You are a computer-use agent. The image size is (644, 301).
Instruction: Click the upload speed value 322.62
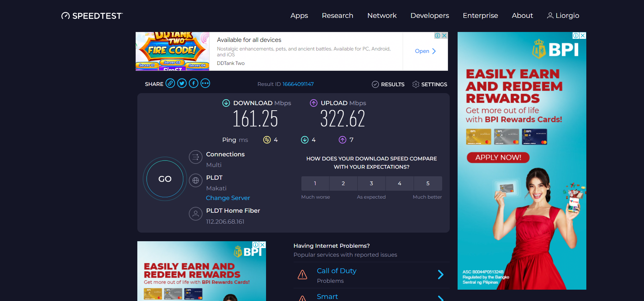click(343, 119)
